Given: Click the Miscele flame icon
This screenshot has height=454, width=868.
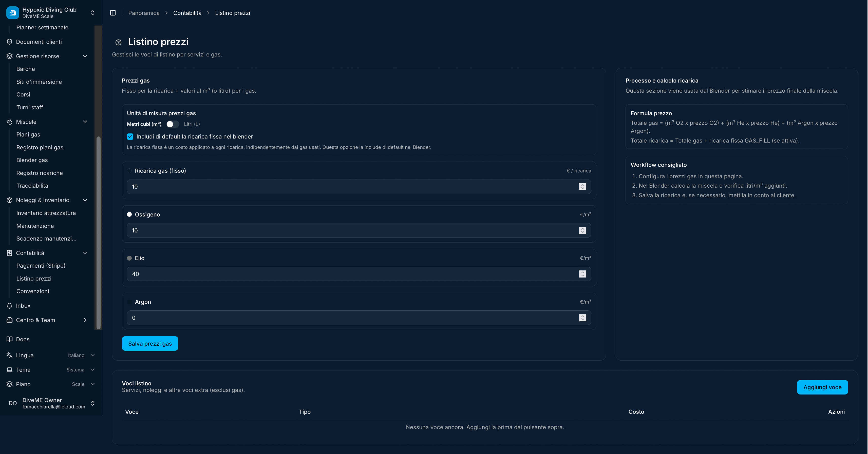Looking at the screenshot, I should tap(9, 122).
